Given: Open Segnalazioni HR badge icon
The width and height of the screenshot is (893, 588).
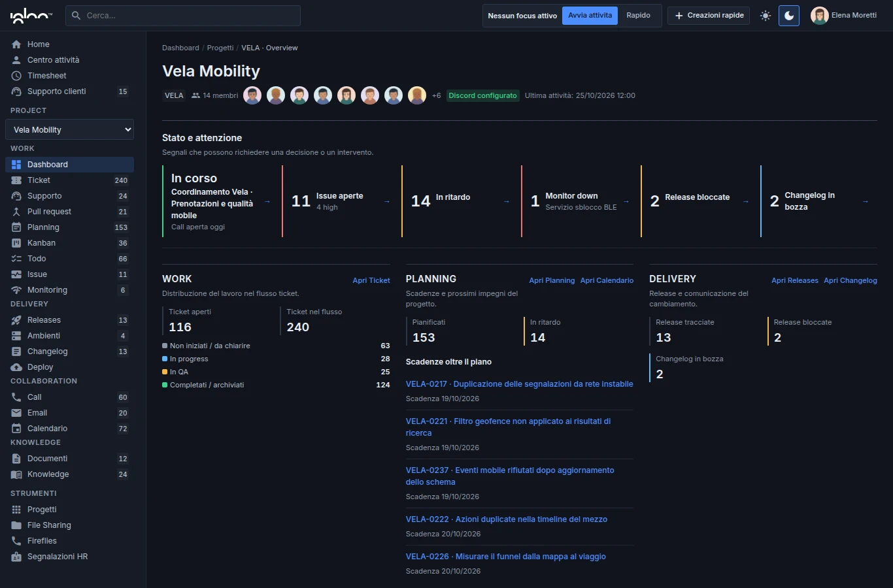Looking at the screenshot, I should coord(16,557).
